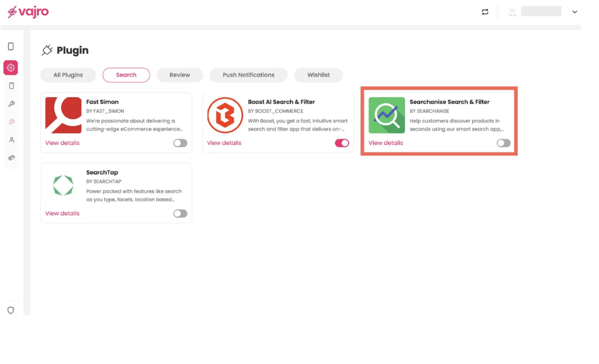Click the Searchanise magnifier logo

[387, 115]
